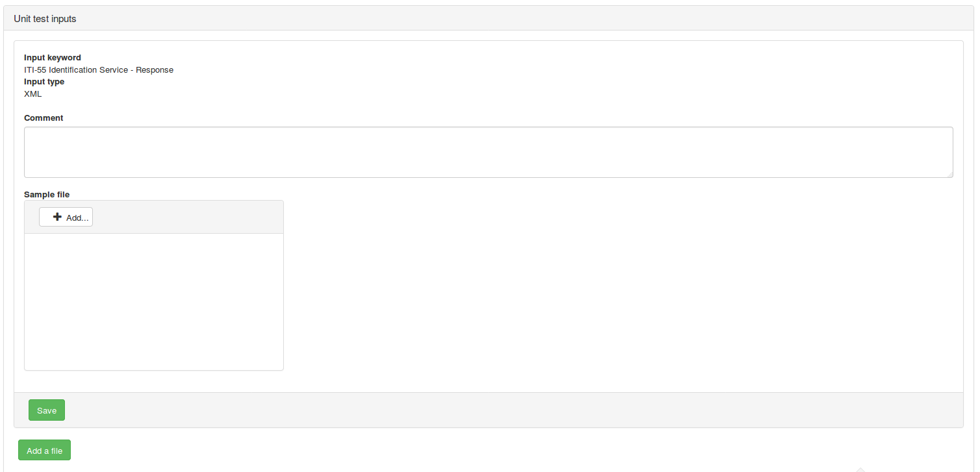Click the green "Add a file" button
The image size is (980, 472).
tap(44, 451)
